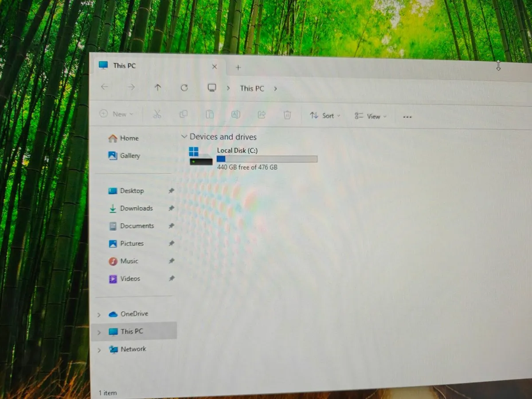532x399 pixels.
Task: Expand the Network tree item
Action: point(98,349)
